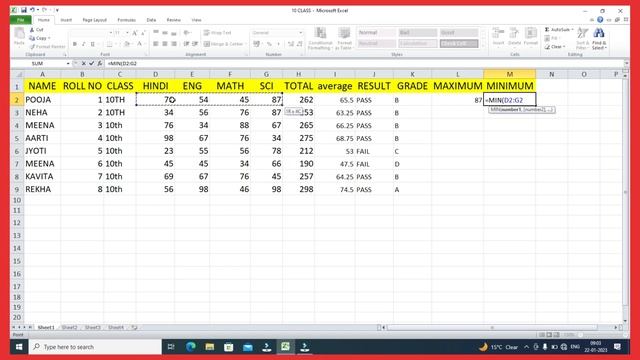This screenshot has width=640, height=360.
Task: Click the Save icon in Quick Access Toolbar
Action: point(24,10)
